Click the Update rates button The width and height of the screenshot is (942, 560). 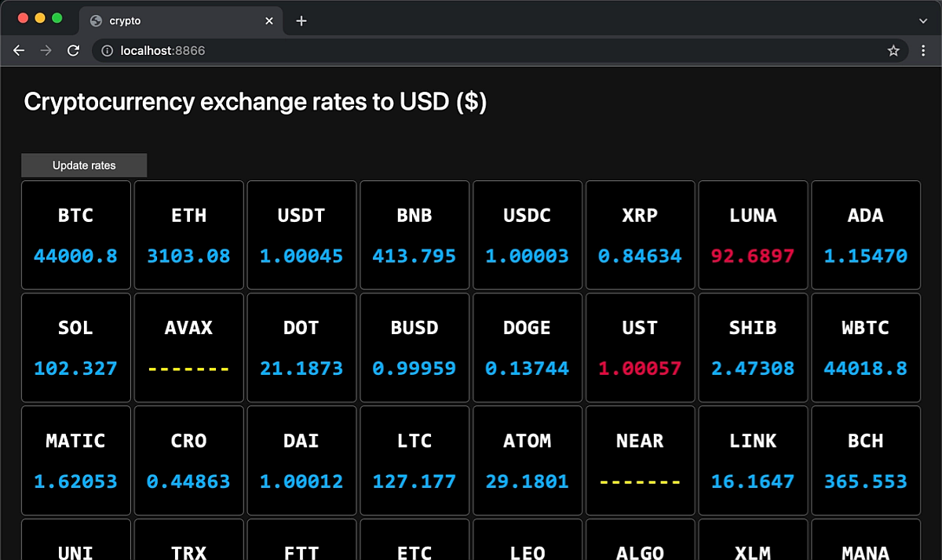click(84, 165)
